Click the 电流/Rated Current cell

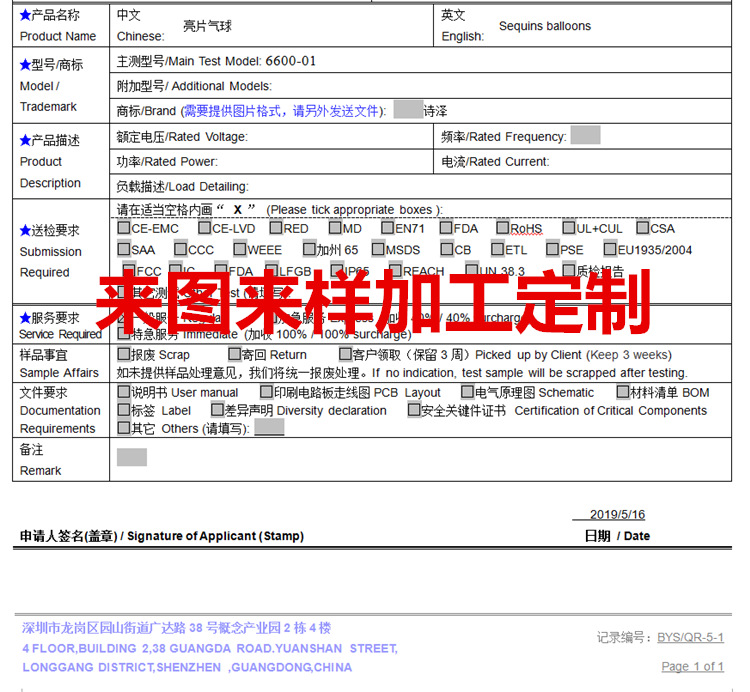[583, 162]
